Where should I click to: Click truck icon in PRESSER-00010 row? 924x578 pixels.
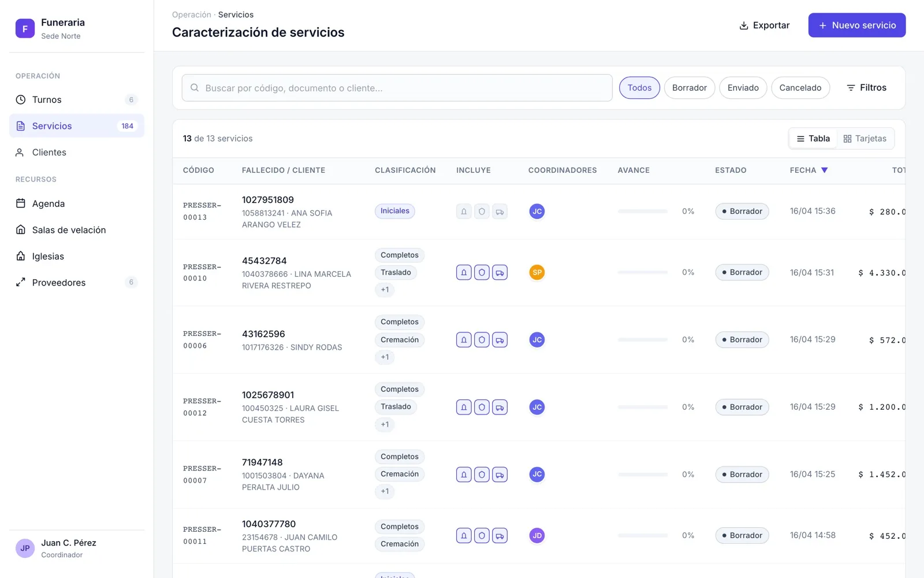[x=500, y=272]
